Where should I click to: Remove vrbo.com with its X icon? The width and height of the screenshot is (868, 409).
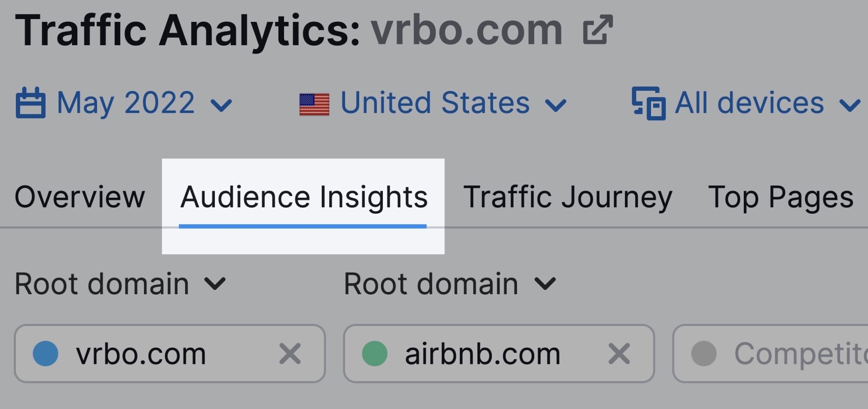tap(290, 354)
